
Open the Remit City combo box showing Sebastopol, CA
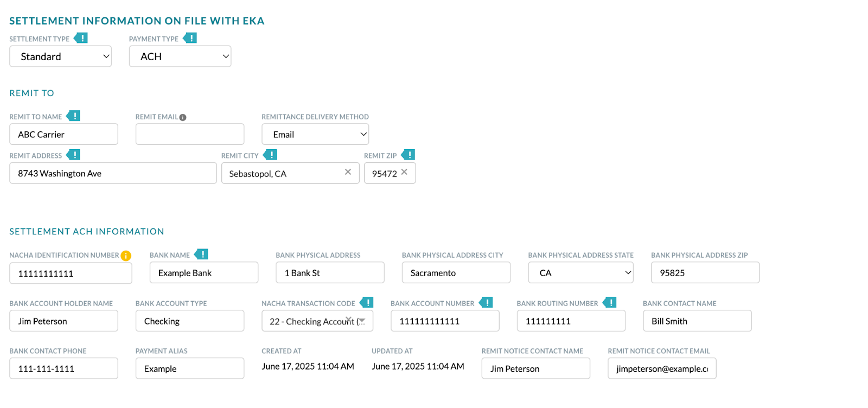click(x=290, y=173)
